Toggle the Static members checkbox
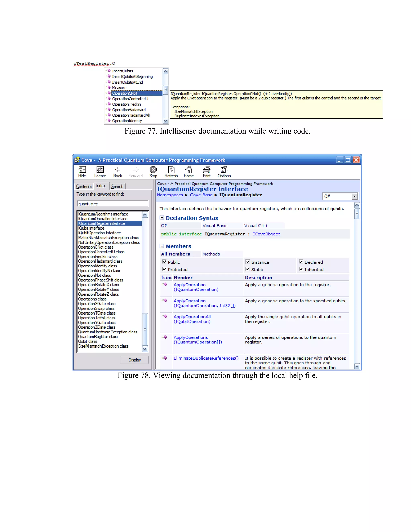 (248, 269)
